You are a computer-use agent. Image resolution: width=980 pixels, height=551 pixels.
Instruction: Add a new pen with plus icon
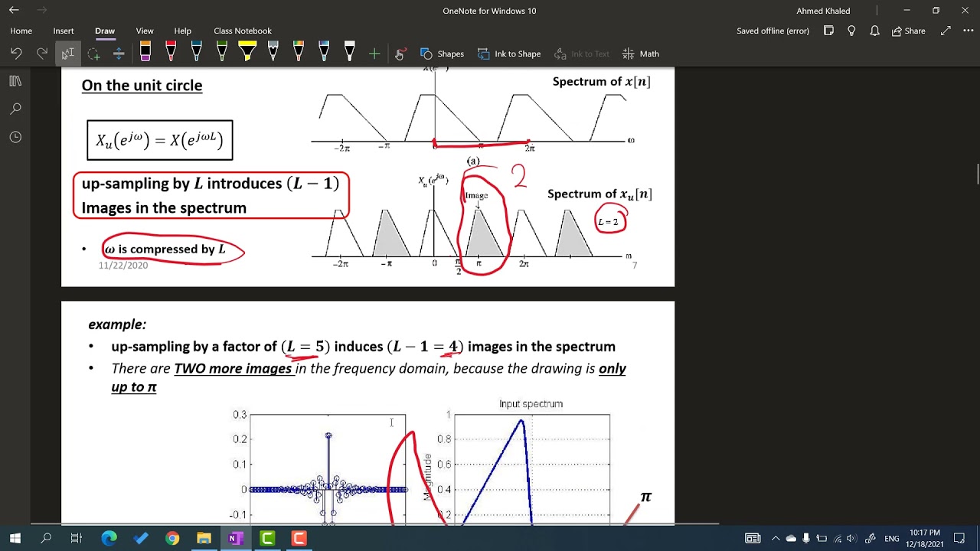(374, 54)
